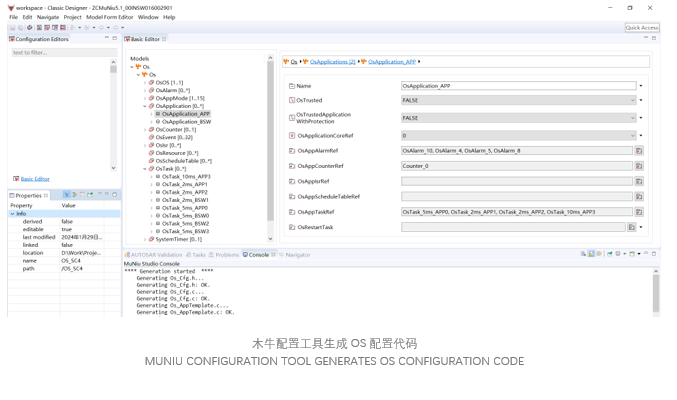Click browse icon beside OsAppIsrRef field

coord(639,181)
